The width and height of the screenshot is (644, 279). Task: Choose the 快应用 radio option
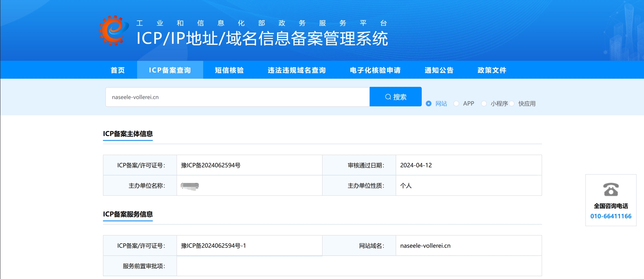pyautogui.click(x=512, y=103)
